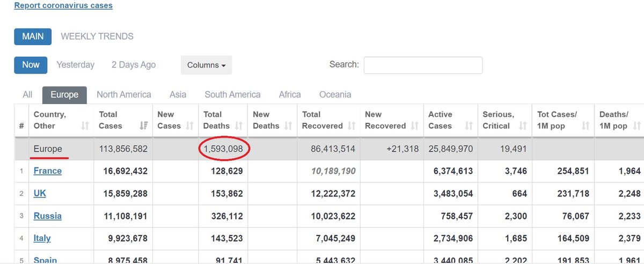Sort by Total Recovered column arrows

point(352,126)
